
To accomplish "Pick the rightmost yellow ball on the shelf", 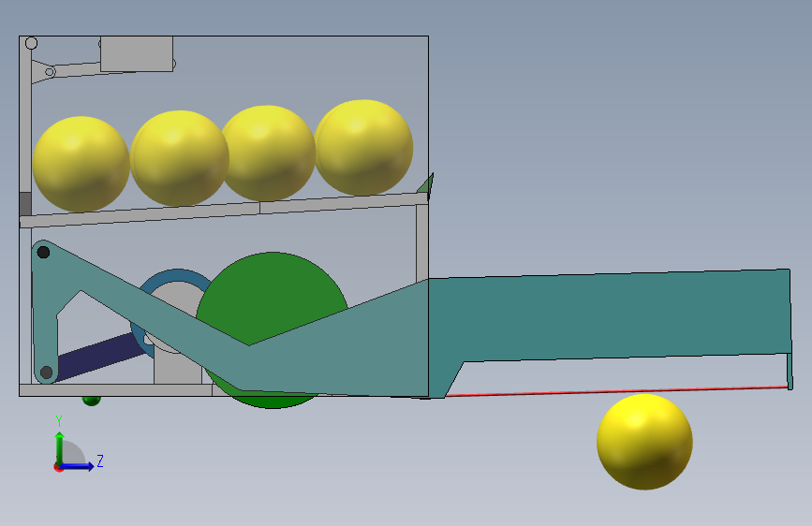I will pyautogui.click(x=363, y=148).
